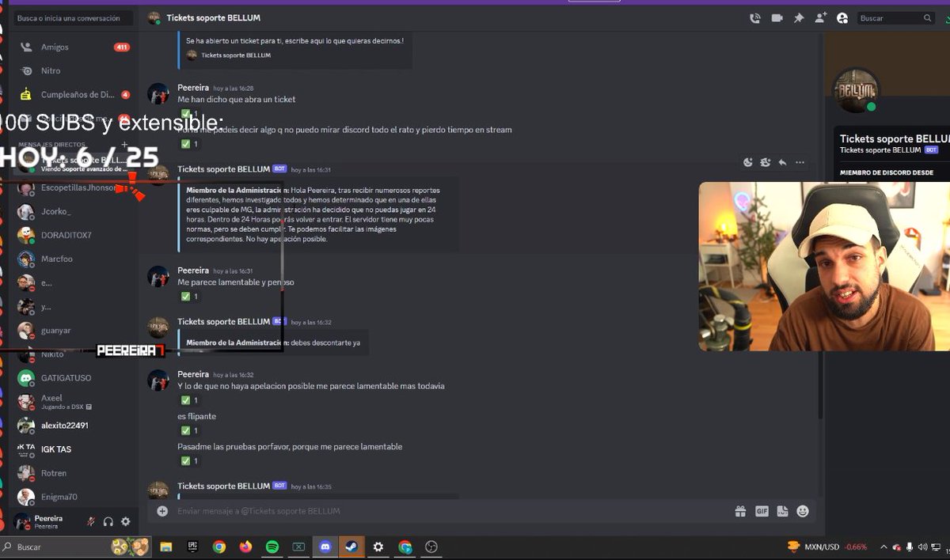This screenshot has width=950, height=560.
Task: Open the Windows Settings gear on the taskbar
Action: tap(378, 547)
